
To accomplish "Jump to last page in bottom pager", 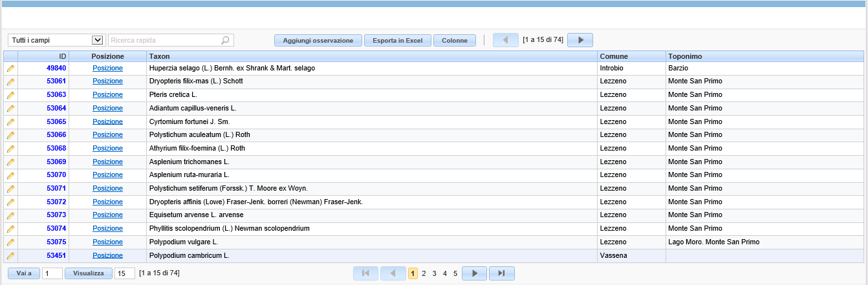I will pos(501,273).
